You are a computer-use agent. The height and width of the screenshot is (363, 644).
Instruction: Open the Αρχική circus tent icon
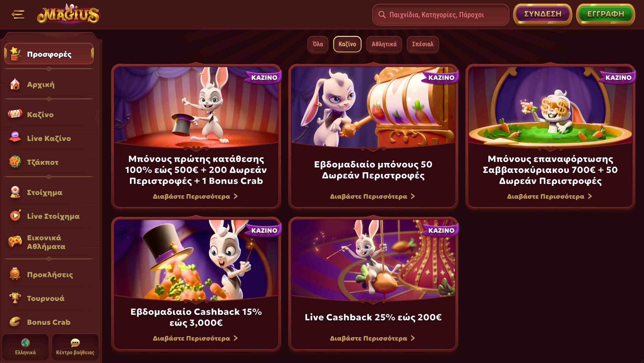tap(15, 84)
